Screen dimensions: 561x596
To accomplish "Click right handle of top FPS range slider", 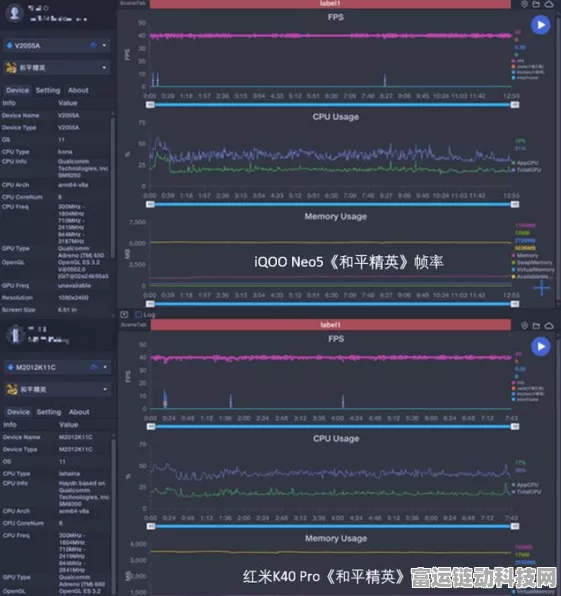I will click(515, 105).
